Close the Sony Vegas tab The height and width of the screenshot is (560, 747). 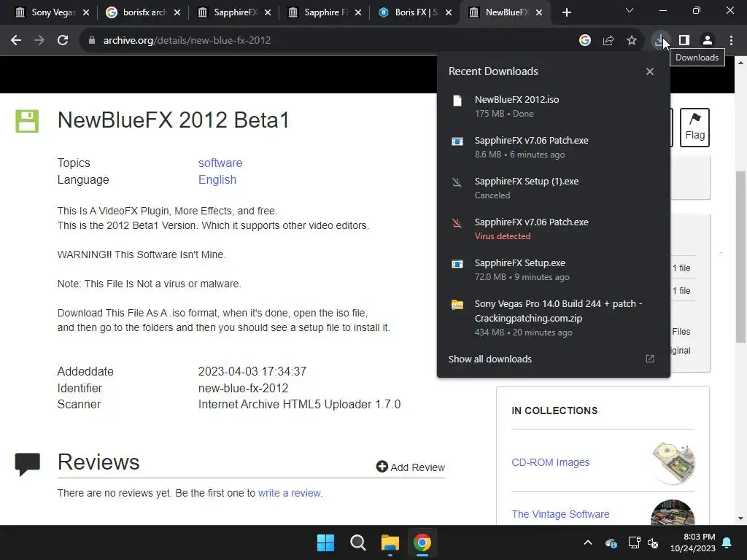point(86,12)
